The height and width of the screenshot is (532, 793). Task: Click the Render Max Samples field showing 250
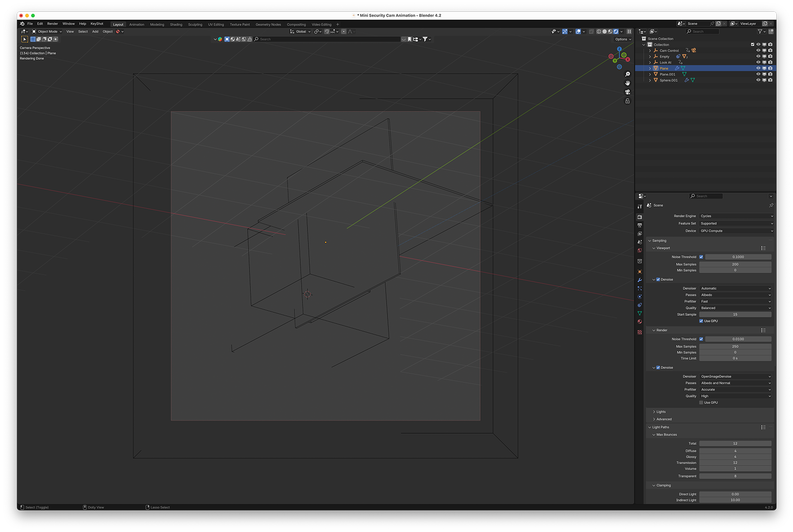click(735, 346)
